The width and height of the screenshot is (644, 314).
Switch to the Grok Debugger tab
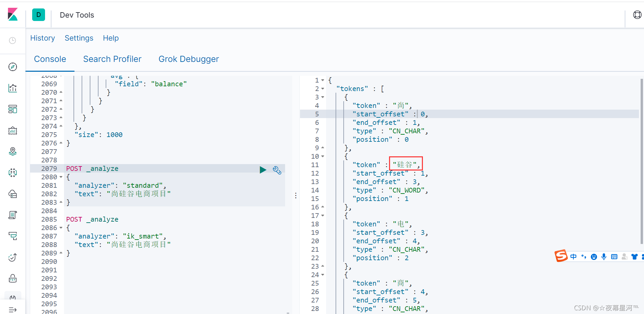[189, 59]
